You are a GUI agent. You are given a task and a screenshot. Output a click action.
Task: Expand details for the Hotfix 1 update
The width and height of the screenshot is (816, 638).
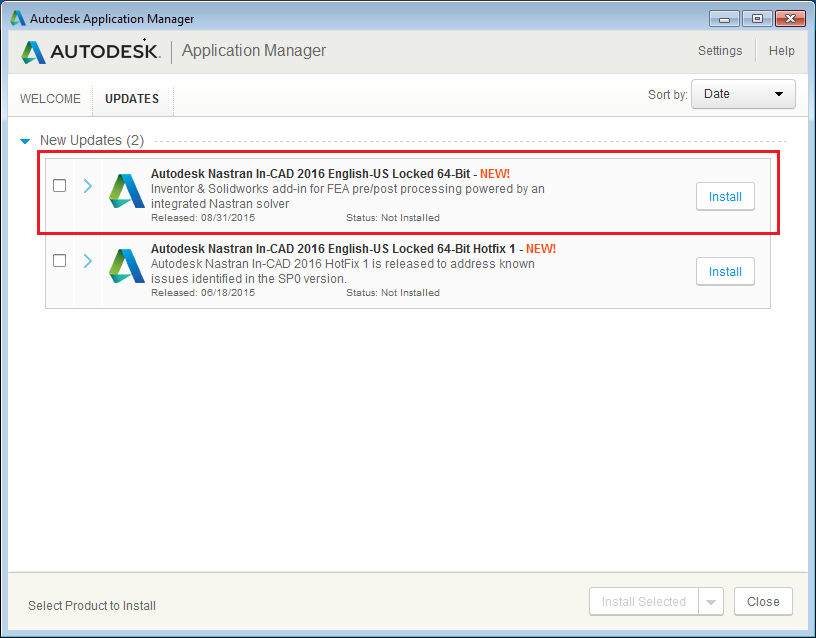coord(88,261)
